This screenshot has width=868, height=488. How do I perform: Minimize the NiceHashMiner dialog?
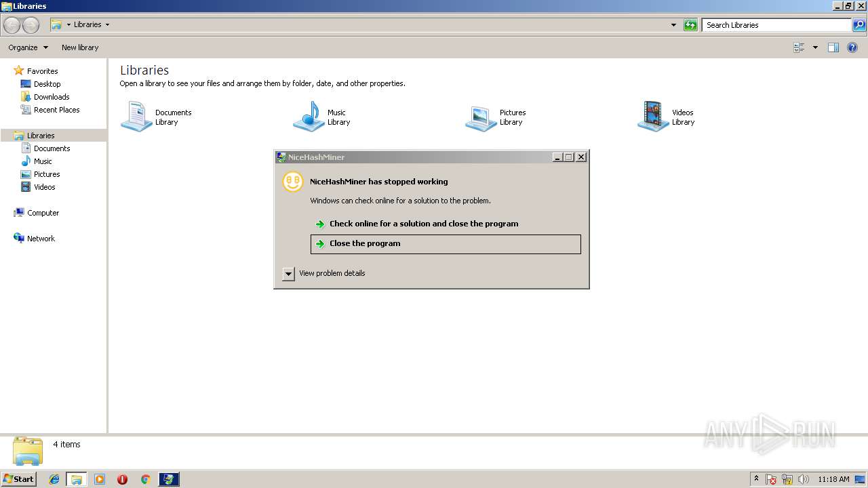tap(557, 157)
